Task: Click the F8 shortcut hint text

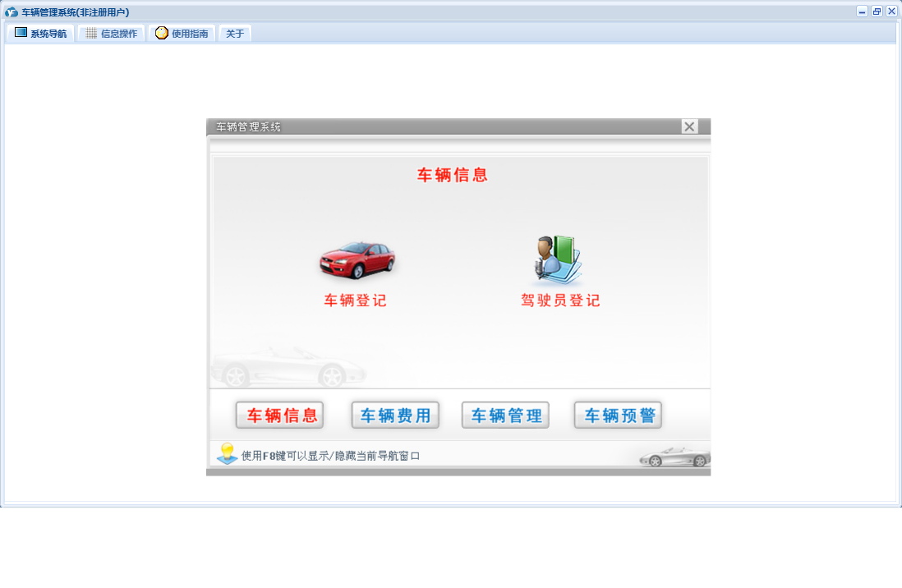Action: click(330, 456)
